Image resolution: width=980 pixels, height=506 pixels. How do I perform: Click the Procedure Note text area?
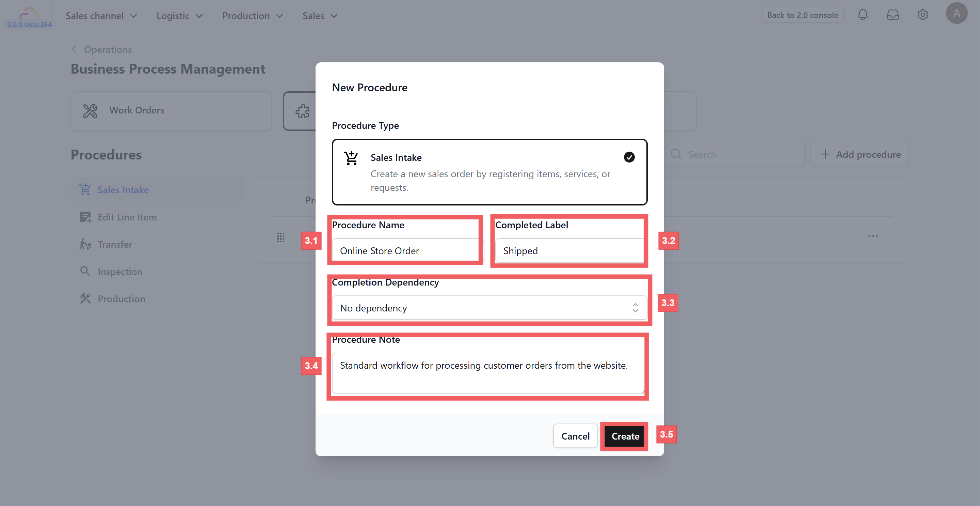pos(488,373)
